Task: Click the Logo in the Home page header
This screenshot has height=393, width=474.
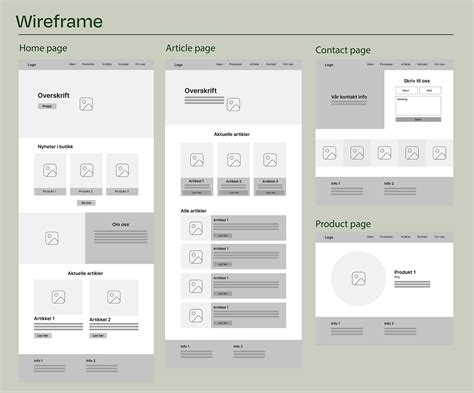Action: (x=32, y=65)
